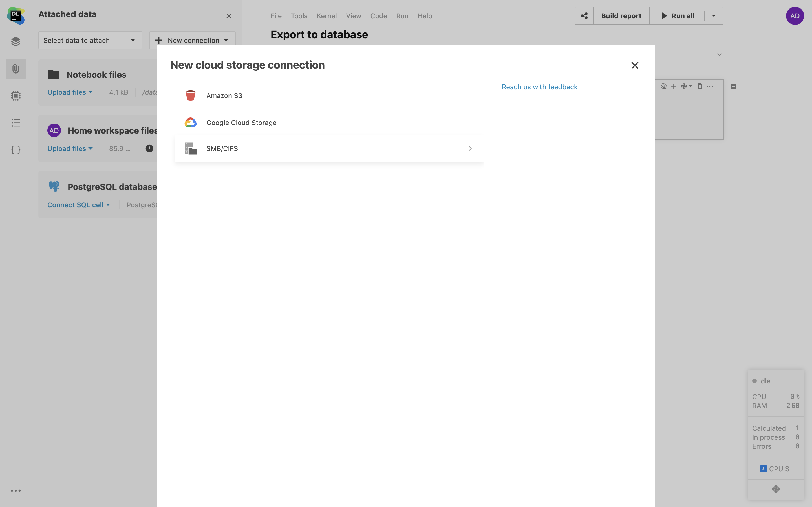Image resolution: width=812 pixels, height=507 pixels.
Task: Delete the cell with the trash icon
Action: pyautogui.click(x=700, y=86)
